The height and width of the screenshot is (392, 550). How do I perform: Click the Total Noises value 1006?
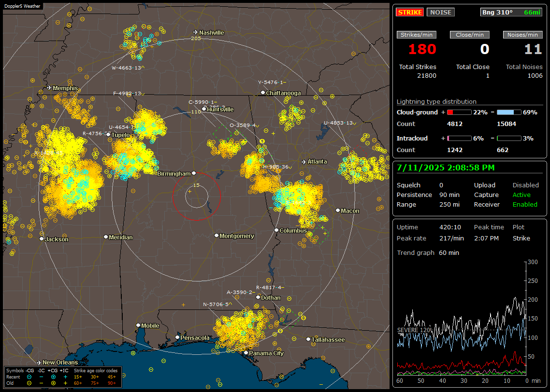(x=535, y=76)
